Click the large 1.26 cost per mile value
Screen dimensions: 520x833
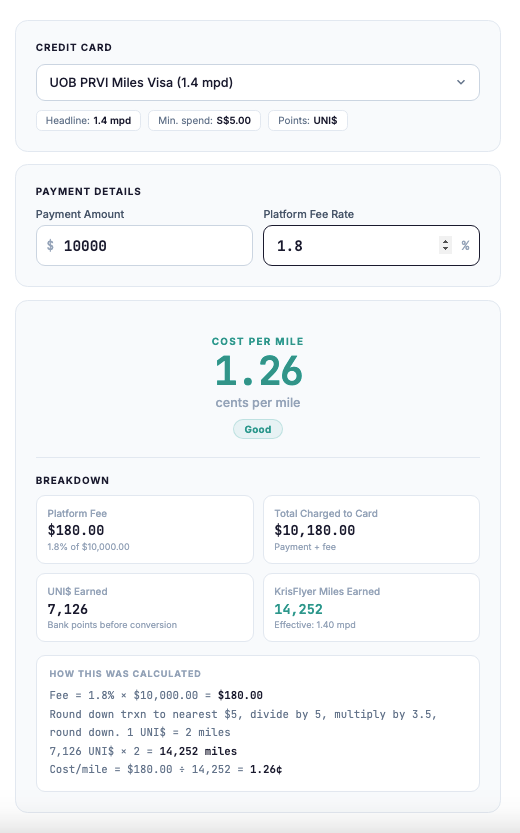click(258, 370)
